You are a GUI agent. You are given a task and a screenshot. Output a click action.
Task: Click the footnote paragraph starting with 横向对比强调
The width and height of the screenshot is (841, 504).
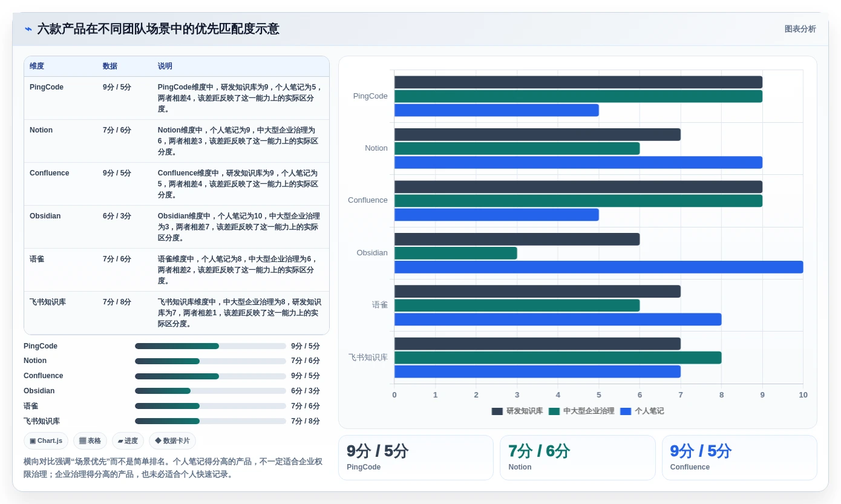(x=173, y=468)
